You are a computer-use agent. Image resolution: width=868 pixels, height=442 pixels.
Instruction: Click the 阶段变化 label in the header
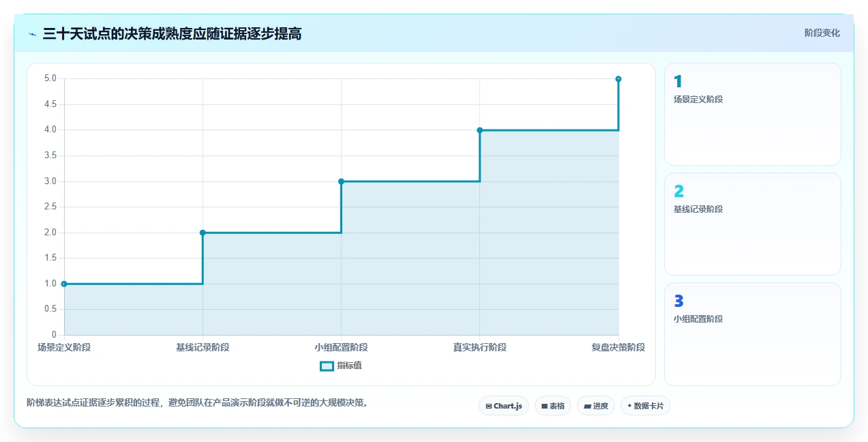[822, 33]
